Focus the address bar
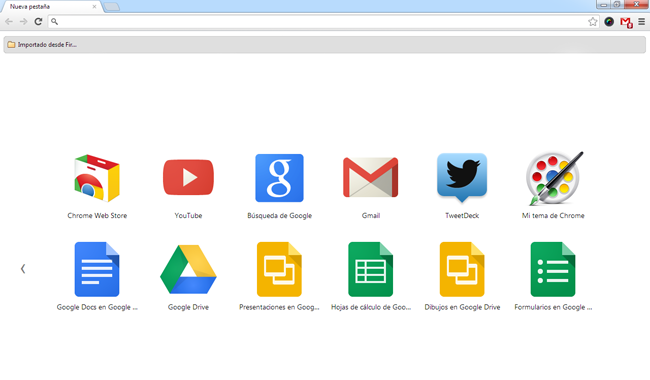Screen dimensions: 650x380 pyautogui.click(x=323, y=22)
